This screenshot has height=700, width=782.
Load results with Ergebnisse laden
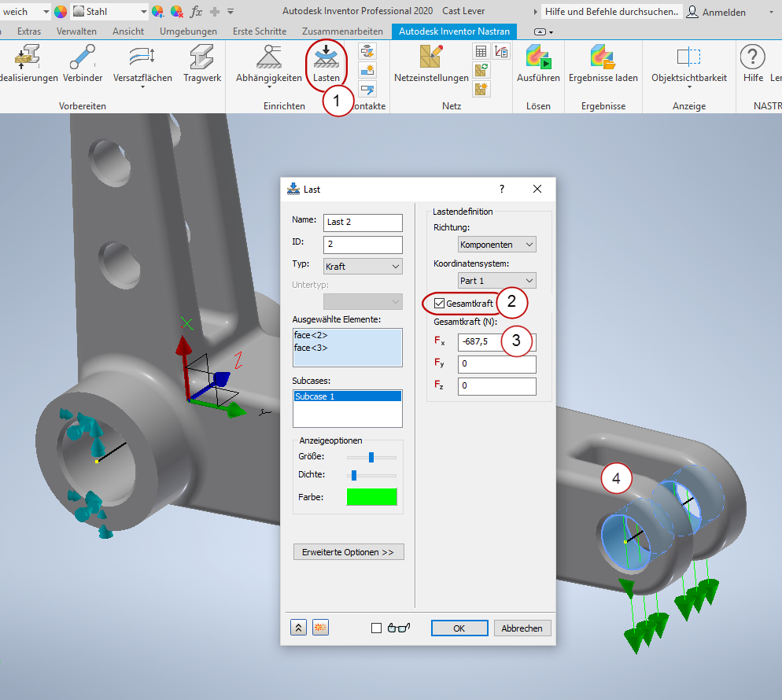pyautogui.click(x=603, y=63)
